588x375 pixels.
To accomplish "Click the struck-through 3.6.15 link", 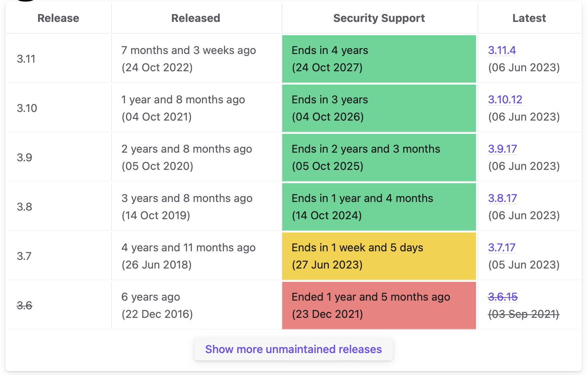I will [503, 297].
